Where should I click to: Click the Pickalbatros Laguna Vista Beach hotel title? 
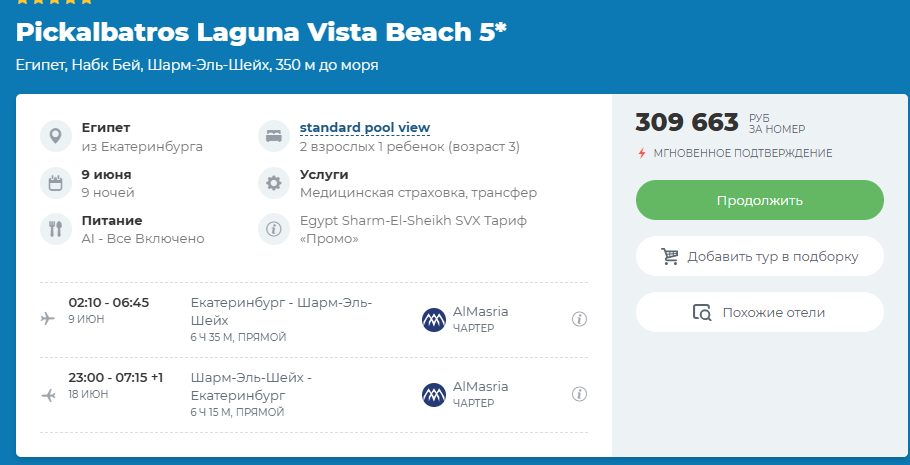click(261, 32)
